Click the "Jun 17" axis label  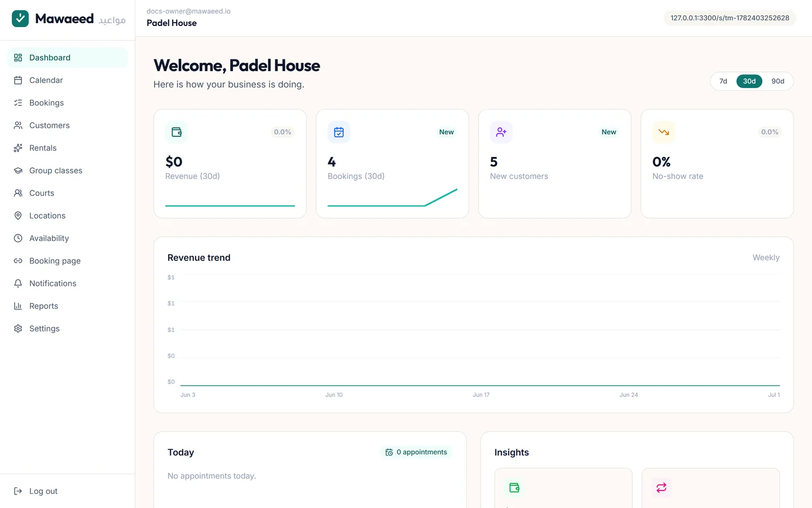481,395
